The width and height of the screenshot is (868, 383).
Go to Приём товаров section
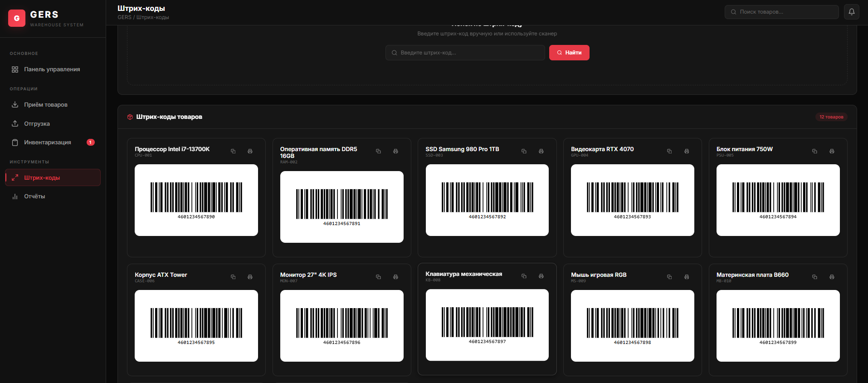(x=45, y=105)
